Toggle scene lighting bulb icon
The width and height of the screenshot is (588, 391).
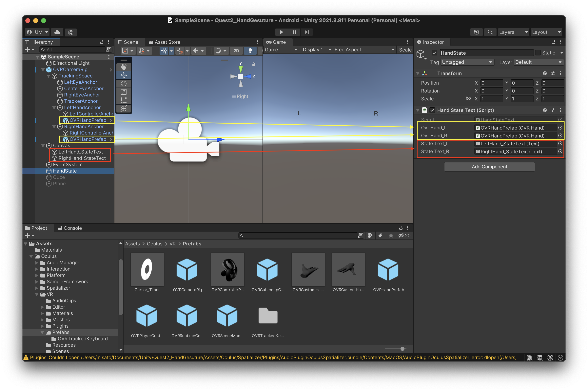250,51
